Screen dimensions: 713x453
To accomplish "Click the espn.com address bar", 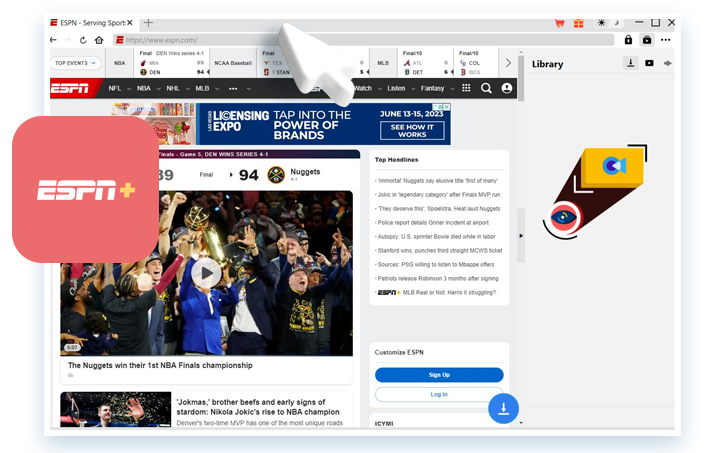I will [x=364, y=40].
